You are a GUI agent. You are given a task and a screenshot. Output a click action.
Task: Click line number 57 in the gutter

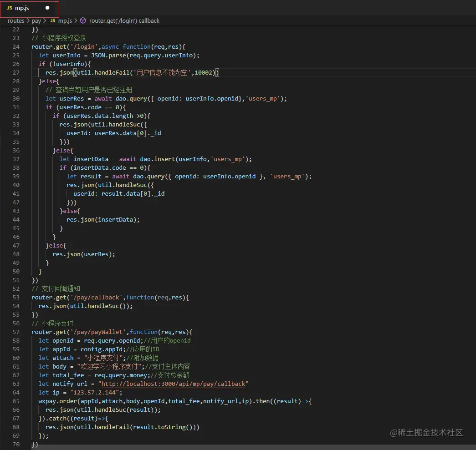tap(16, 332)
